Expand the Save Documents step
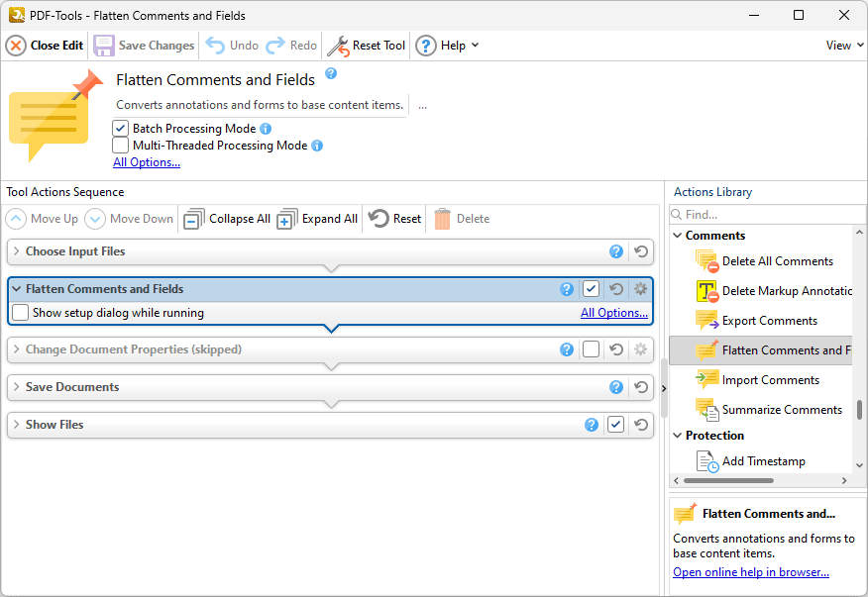The height and width of the screenshot is (597, 868). (17, 387)
